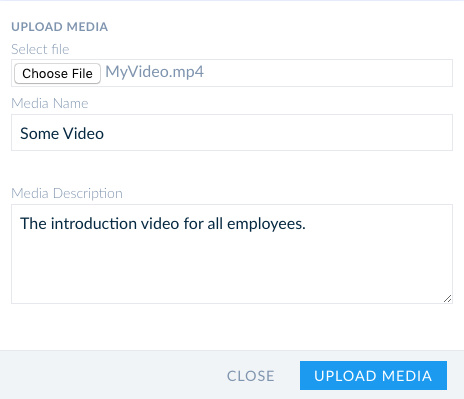Click the word 'employees.' in the description
Screen dimensions: 464x399
266,224
